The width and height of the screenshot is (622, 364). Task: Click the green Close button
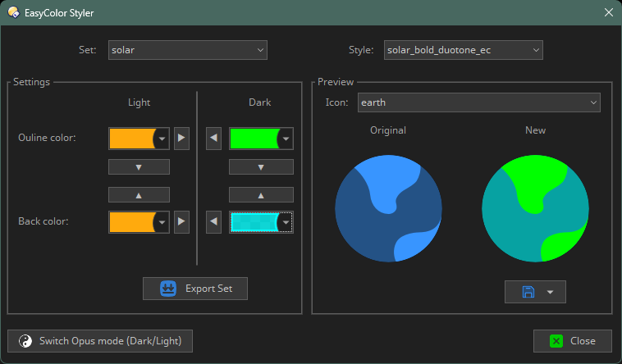point(573,341)
